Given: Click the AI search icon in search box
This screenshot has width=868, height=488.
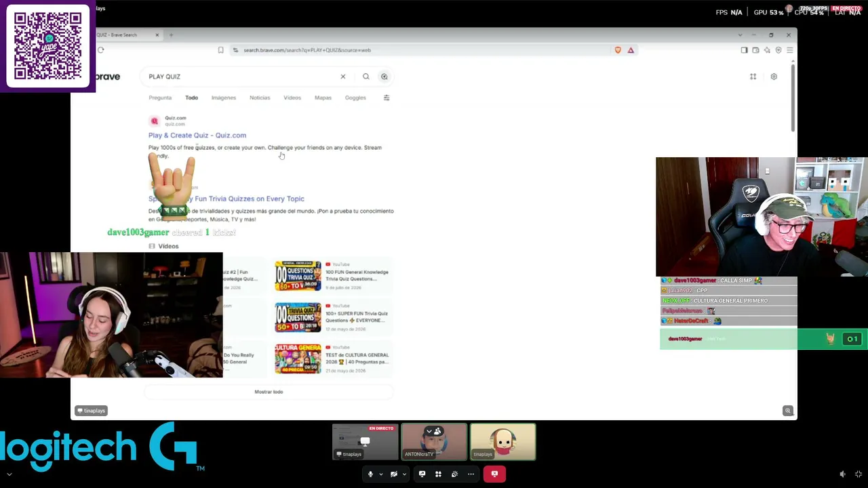Looking at the screenshot, I should (384, 77).
